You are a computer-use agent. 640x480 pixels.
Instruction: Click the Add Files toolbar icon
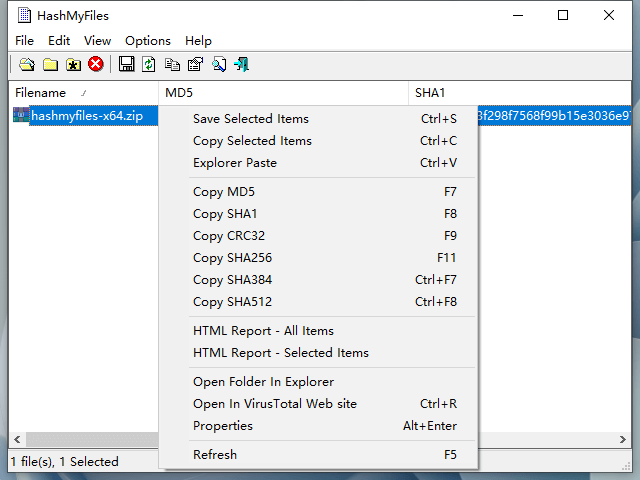(27, 64)
